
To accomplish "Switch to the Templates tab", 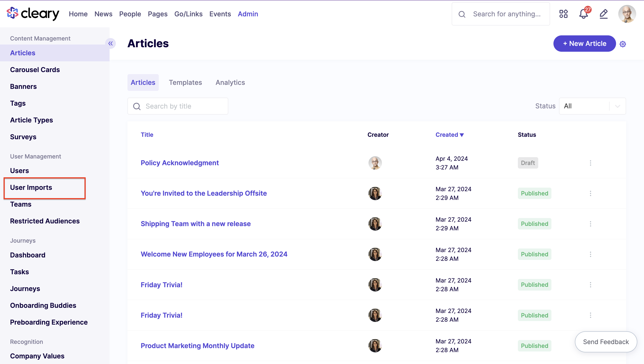I will point(185,82).
